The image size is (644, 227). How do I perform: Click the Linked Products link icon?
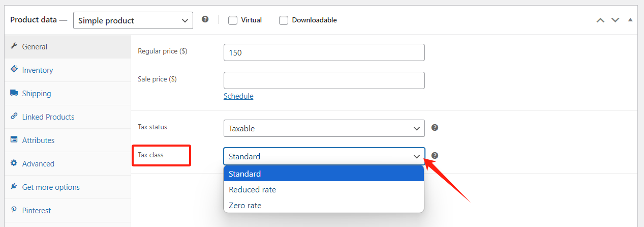[x=14, y=117]
